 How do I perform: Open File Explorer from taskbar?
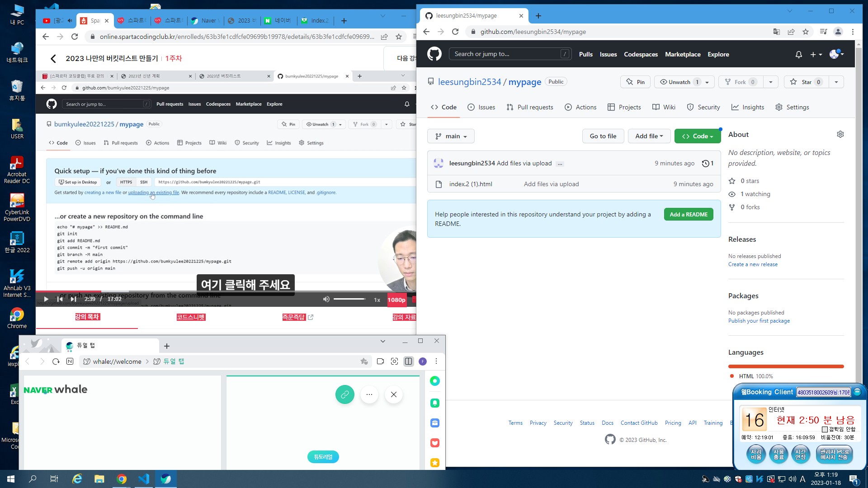point(99,479)
